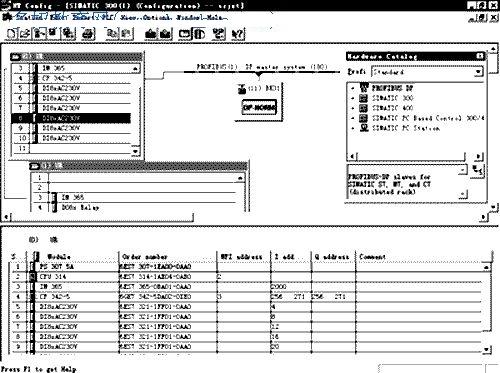Expand the SIMATIC 300 catalog node
Viewport: 500px width, 373px height.
(x=353, y=98)
